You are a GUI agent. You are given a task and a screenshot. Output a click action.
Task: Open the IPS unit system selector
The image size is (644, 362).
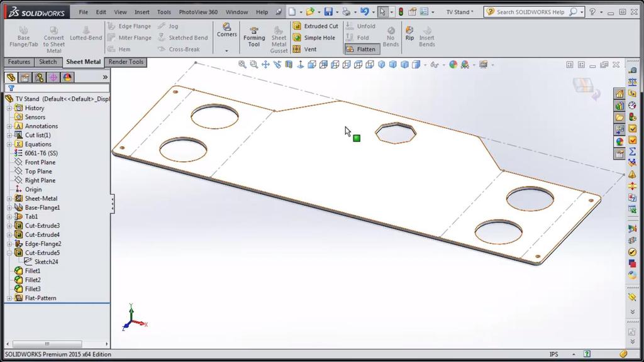[554, 354]
